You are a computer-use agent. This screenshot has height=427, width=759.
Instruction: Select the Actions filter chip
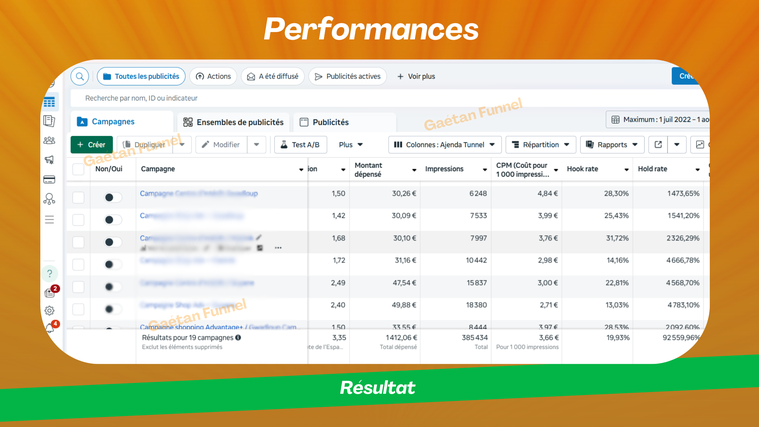pos(213,76)
